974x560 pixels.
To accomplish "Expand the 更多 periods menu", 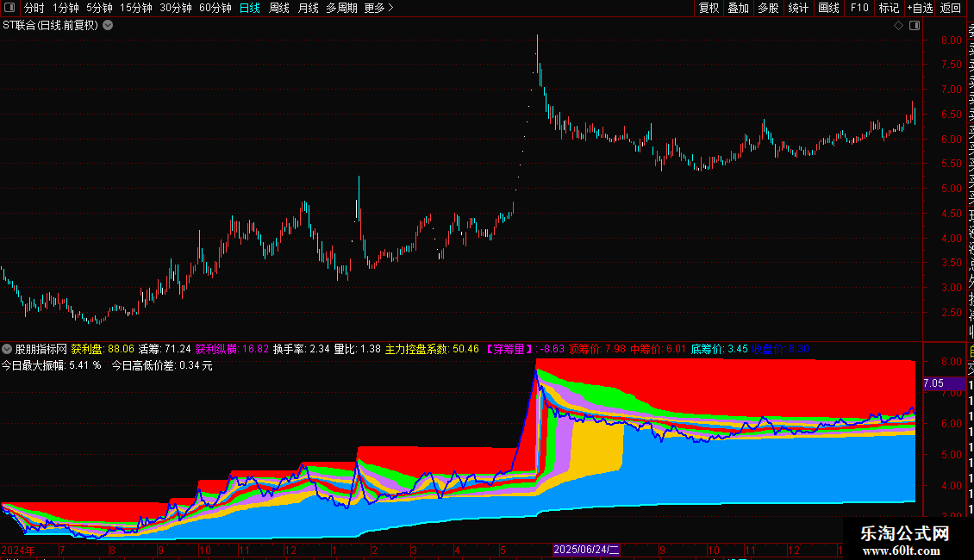I will [x=378, y=8].
